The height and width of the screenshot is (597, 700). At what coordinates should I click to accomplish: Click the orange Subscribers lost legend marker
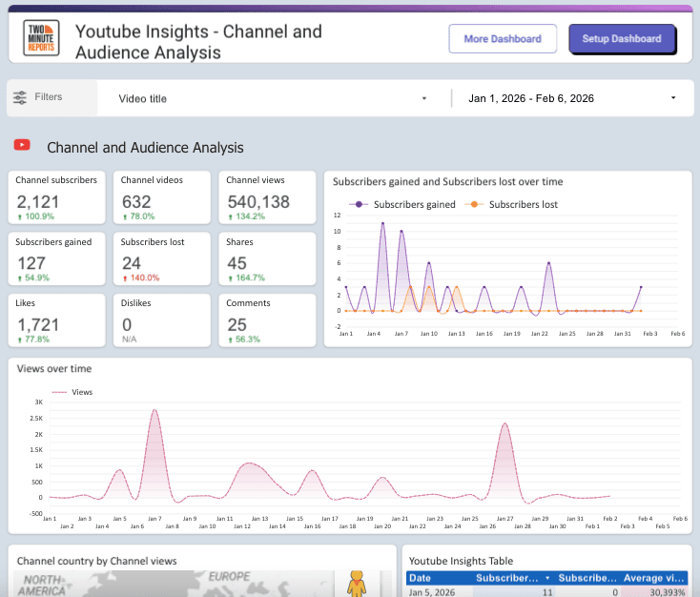pyautogui.click(x=474, y=204)
